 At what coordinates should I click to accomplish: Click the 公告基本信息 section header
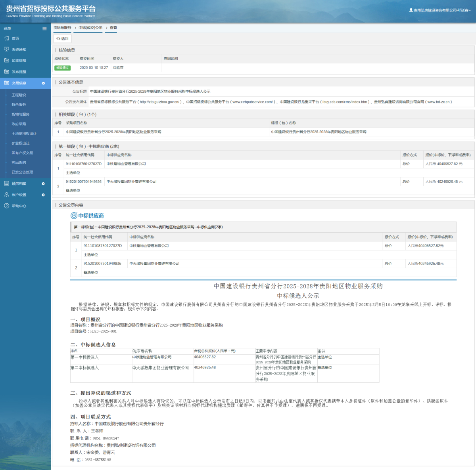[x=71, y=82]
